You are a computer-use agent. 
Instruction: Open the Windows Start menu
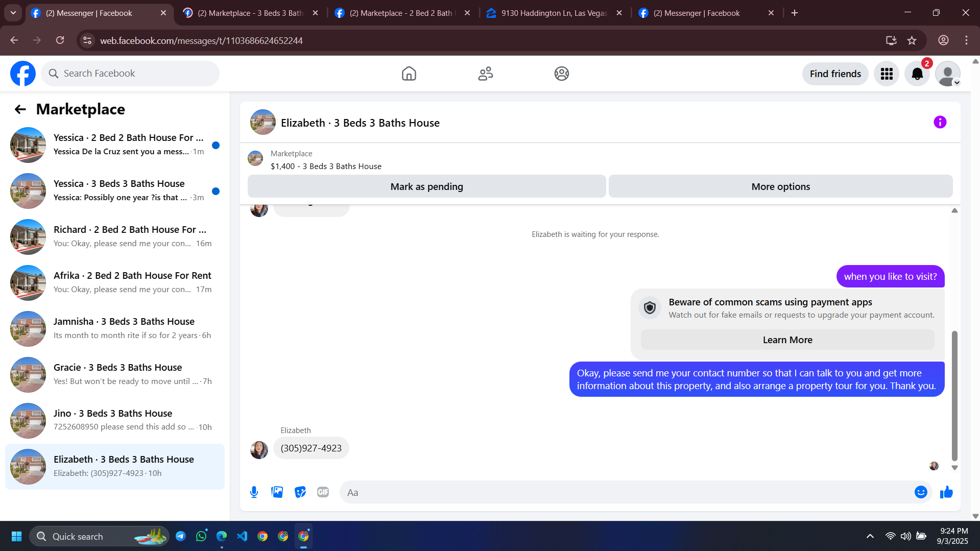click(16, 536)
